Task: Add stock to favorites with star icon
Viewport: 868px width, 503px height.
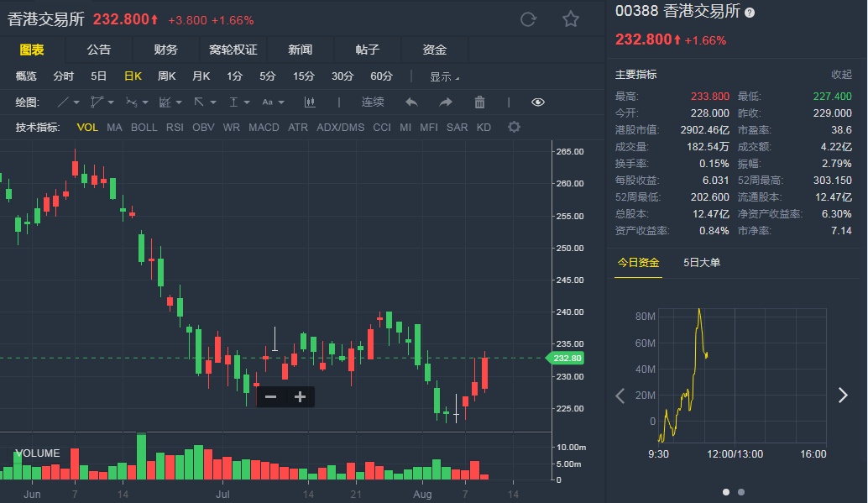Action: click(571, 19)
